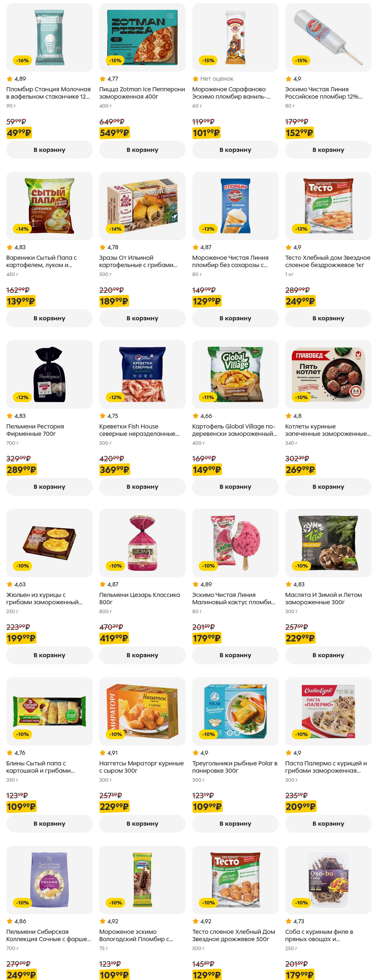376x980 pixels.
Task: Add Zotman Ice Pepperoni pizza to cart
Action: click(142, 150)
